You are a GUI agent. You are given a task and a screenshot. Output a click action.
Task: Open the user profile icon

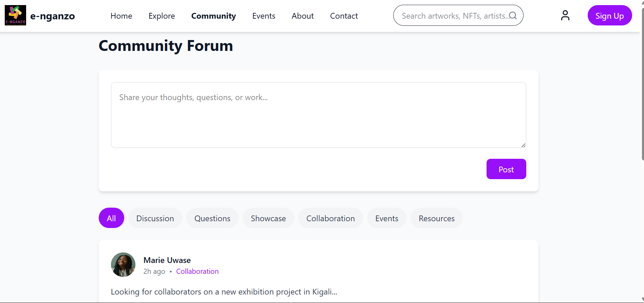(x=565, y=15)
